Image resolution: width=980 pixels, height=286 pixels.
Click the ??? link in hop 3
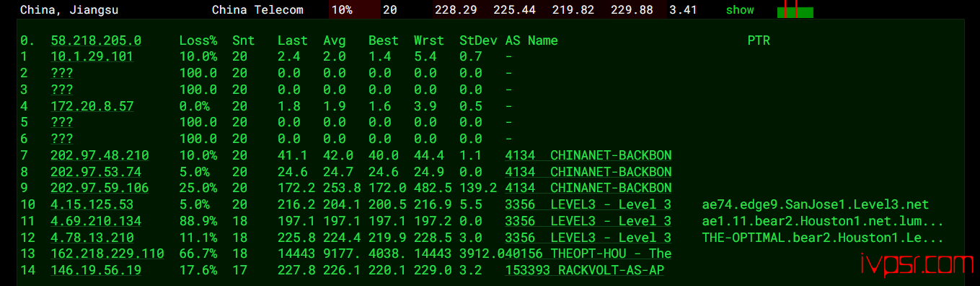click(62, 90)
